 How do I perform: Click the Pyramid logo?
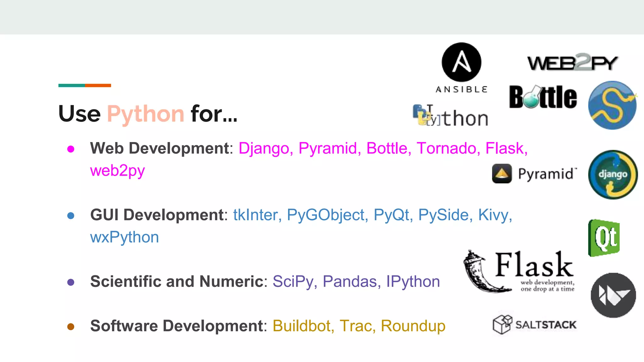(535, 173)
